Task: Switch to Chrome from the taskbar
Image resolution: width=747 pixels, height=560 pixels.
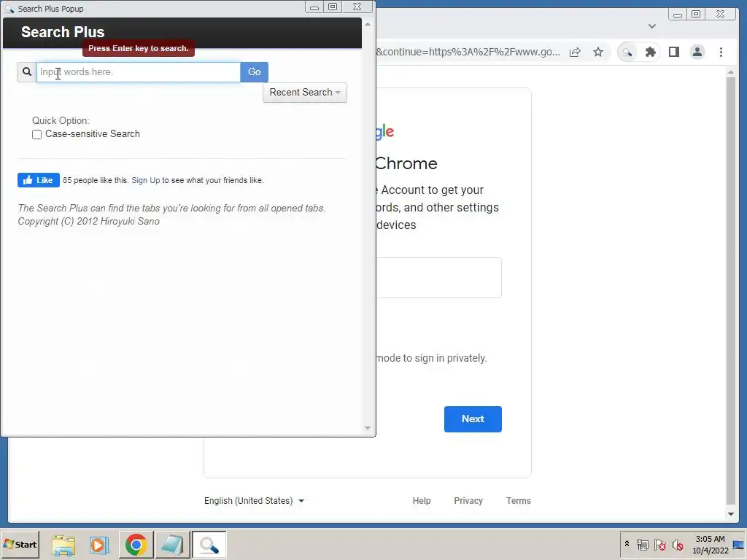Action: (136, 545)
